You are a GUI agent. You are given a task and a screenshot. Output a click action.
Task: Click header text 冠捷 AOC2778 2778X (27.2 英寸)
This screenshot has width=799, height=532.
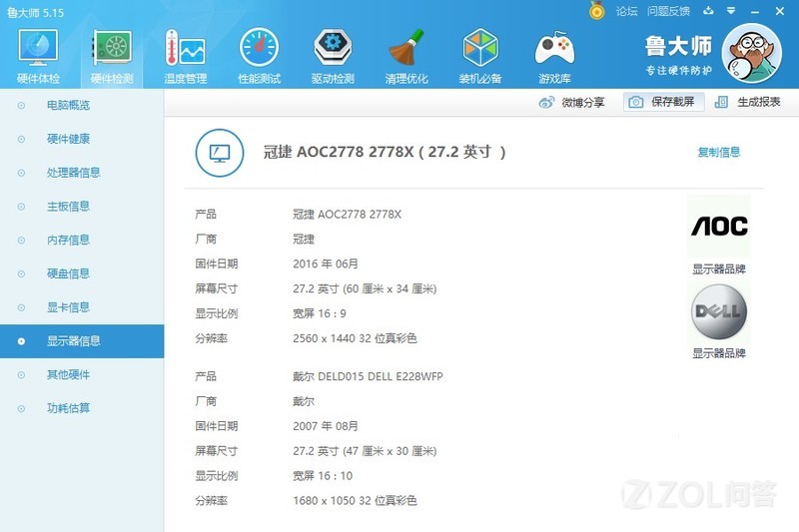pyautogui.click(x=385, y=152)
